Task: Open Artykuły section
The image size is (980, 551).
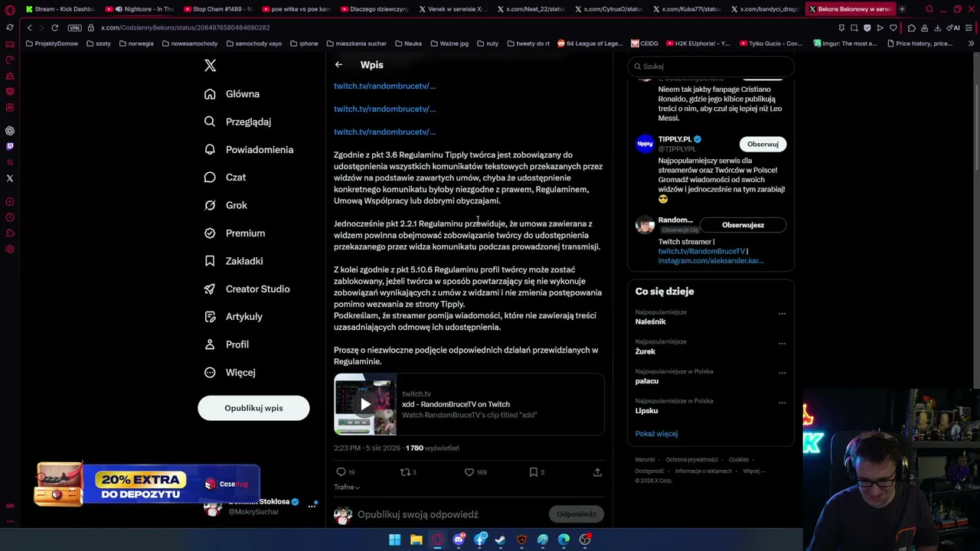Action: [x=234, y=317]
